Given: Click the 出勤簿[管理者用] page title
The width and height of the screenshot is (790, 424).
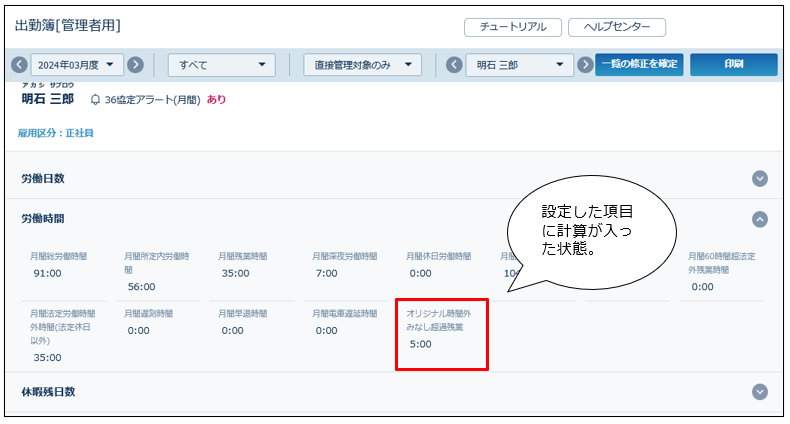Looking at the screenshot, I should click(x=68, y=26).
